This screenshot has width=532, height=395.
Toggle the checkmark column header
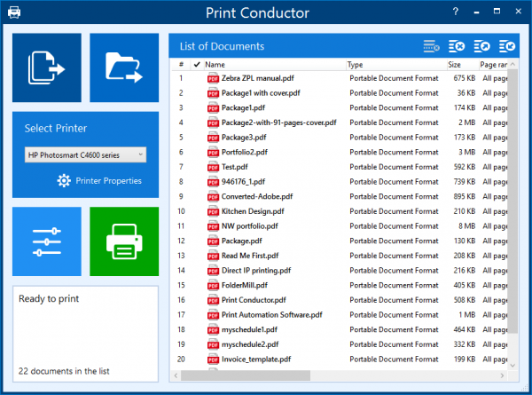pos(196,65)
